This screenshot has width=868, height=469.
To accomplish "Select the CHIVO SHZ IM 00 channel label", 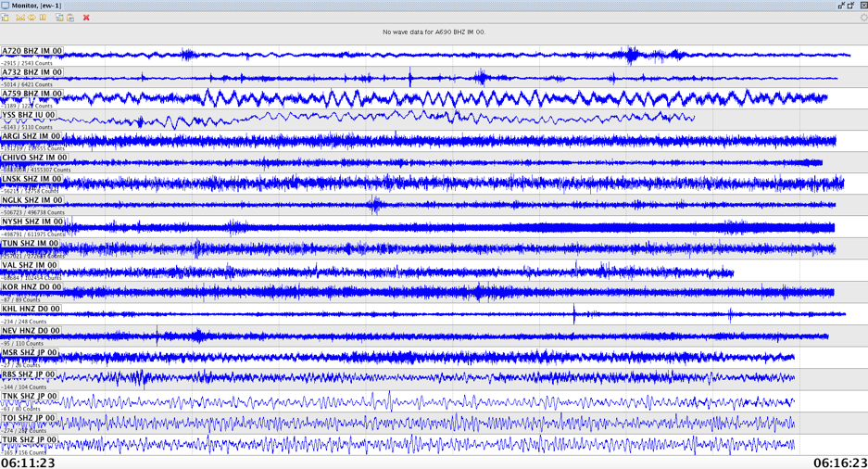I will (34, 158).
